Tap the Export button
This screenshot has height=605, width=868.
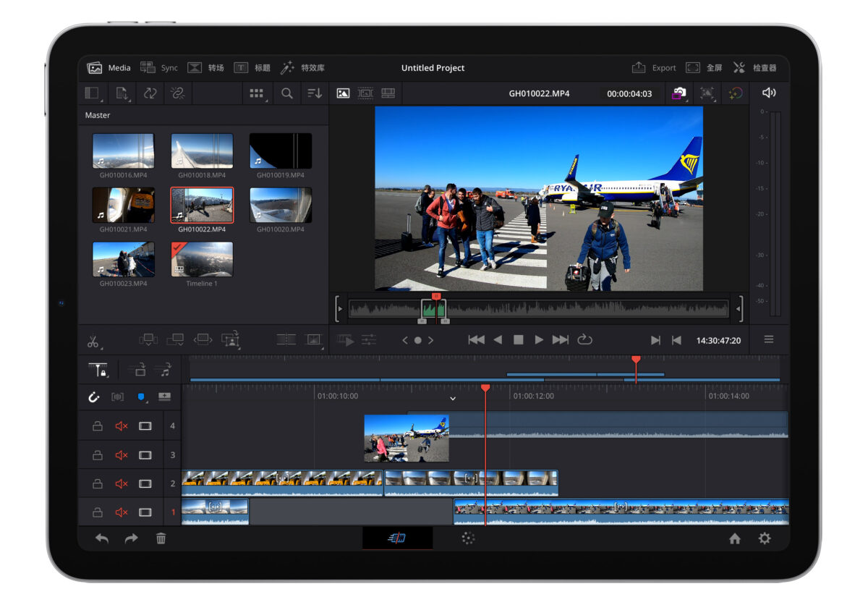tap(654, 68)
